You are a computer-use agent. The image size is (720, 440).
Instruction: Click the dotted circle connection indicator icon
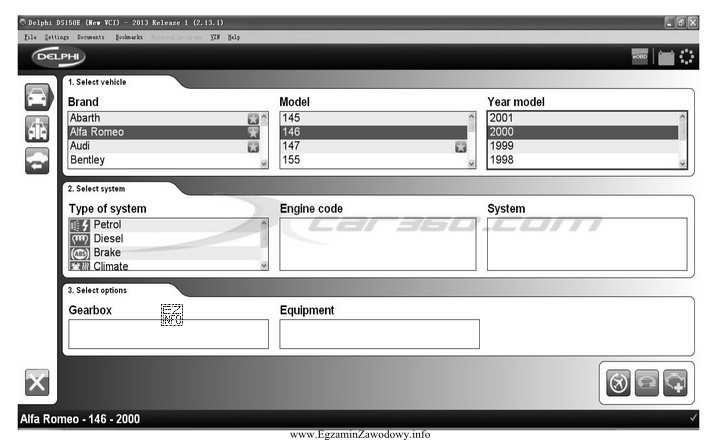(x=686, y=57)
